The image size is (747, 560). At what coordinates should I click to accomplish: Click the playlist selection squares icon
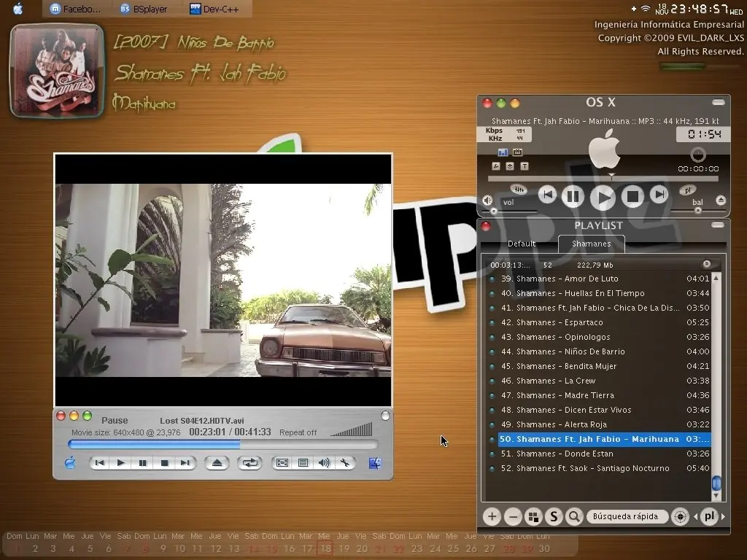coord(533,517)
